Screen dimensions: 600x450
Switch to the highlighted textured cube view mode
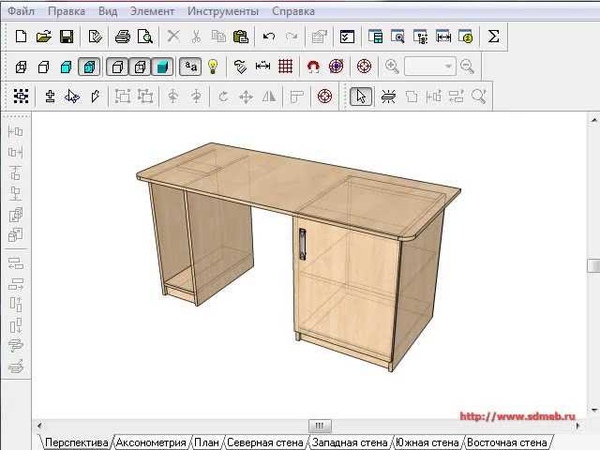click(89, 67)
